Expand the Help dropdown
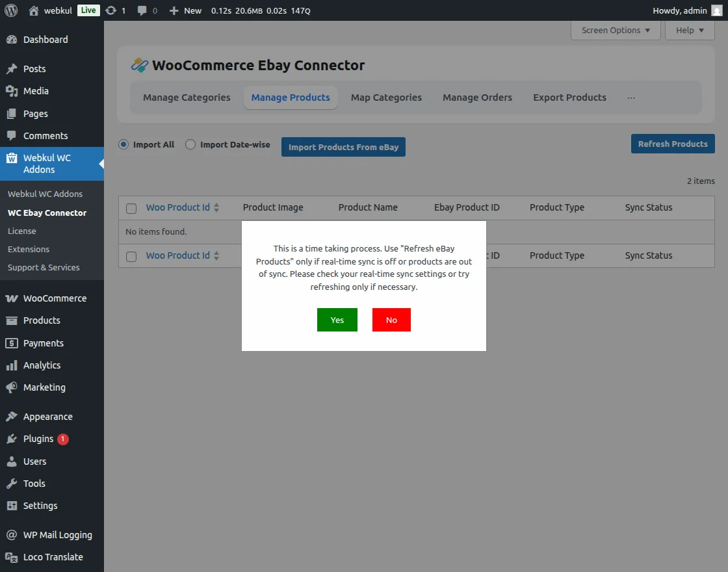 pos(690,30)
